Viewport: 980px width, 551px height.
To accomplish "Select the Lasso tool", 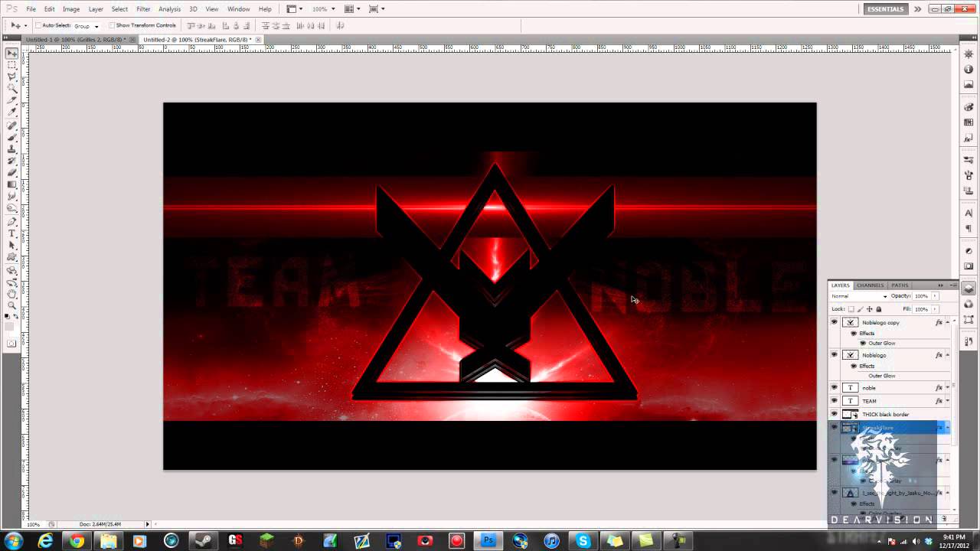I will (11, 77).
